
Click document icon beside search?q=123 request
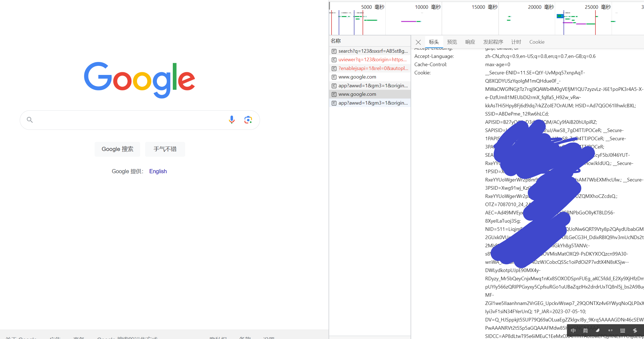click(x=334, y=51)
